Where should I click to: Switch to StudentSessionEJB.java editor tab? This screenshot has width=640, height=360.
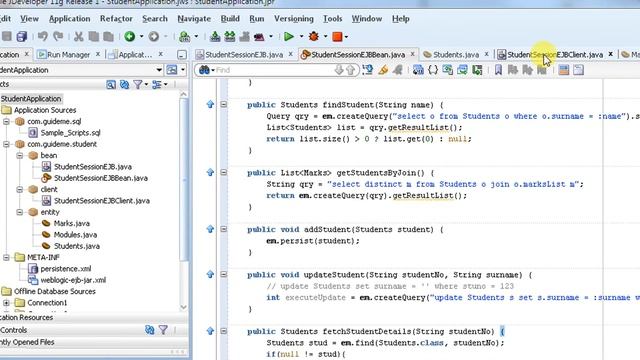(x=244, y=54)
